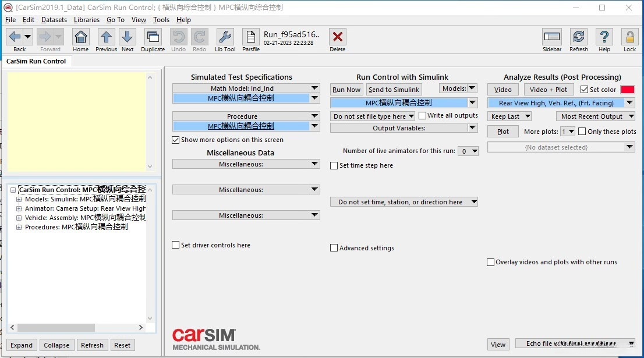
Task: Open the Rear View High camera dropdown
Action: pyautogui.click(x=630, y=103)
